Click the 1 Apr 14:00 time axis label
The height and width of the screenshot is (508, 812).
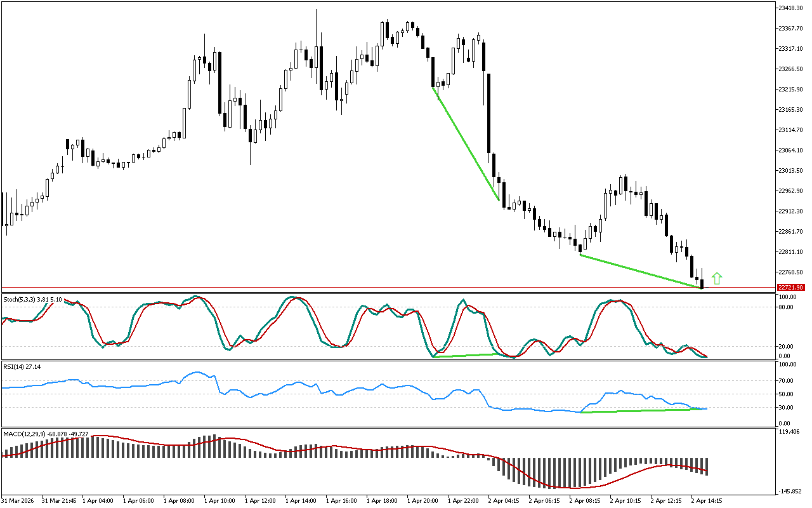(301, 500)
